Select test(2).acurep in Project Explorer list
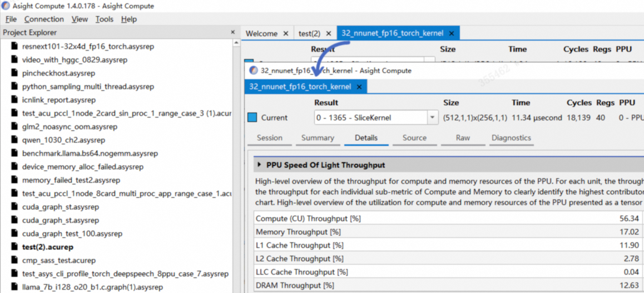644x293 pixels. pos(48,247)
